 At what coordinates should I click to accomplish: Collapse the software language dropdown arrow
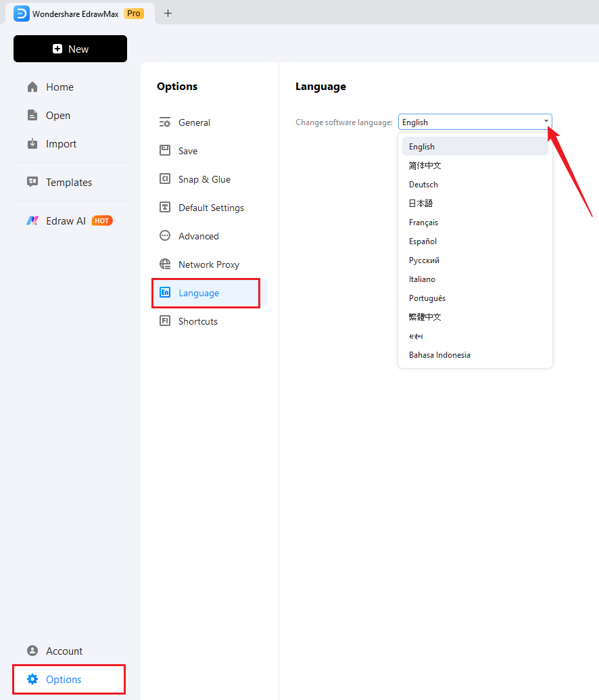pos(546,122)
